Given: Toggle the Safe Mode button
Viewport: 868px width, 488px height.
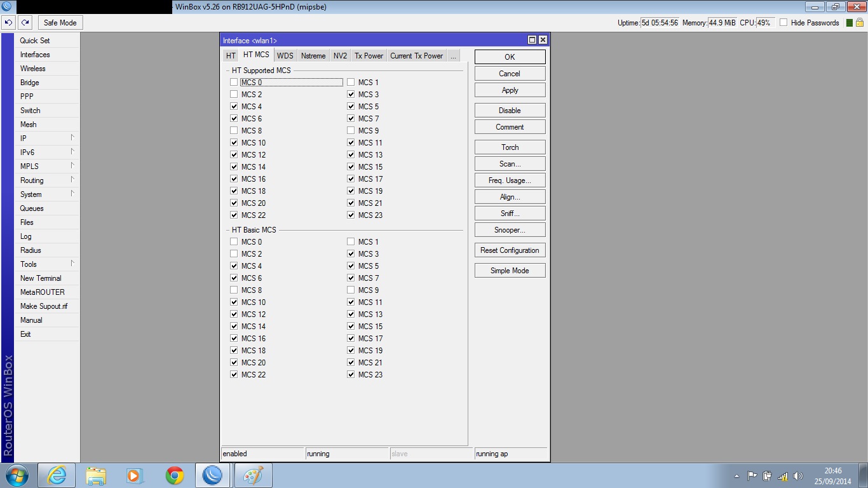Looking at the screenshot, I should [60, 23].
